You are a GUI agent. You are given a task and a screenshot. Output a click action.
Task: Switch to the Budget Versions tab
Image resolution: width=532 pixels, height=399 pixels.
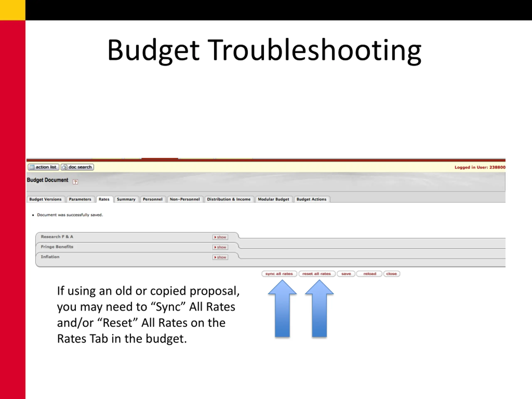pyautogui.click(x=46, y=199)
